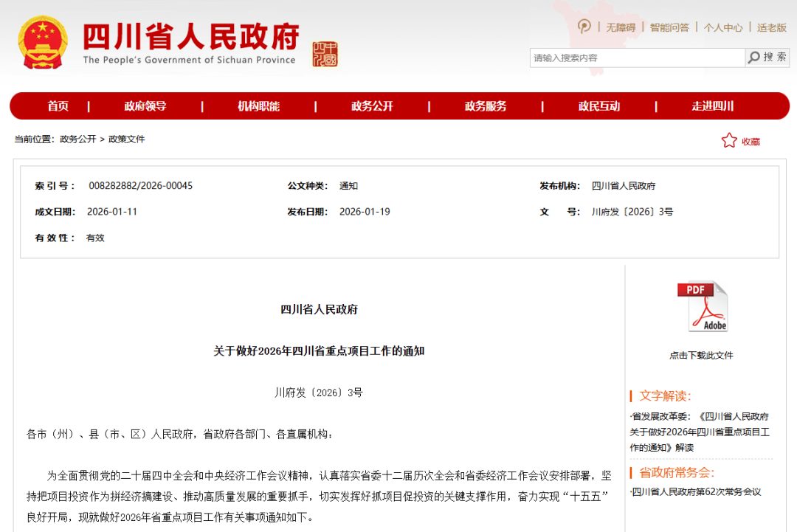Viewport: 797px width, 532px height.
Task: Click the national emblem logo
Action: [42, 42]
